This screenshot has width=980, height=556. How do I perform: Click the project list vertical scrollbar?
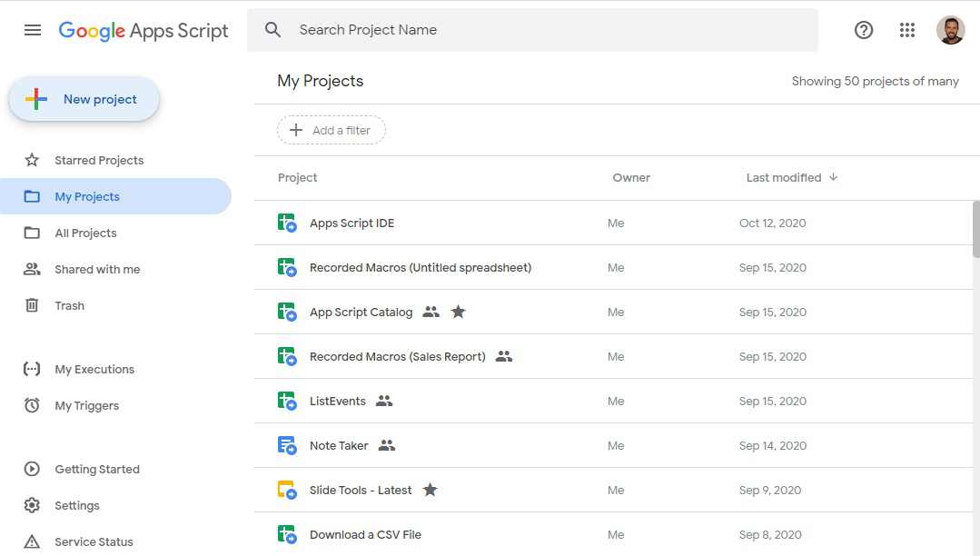[x=975, y=229]
